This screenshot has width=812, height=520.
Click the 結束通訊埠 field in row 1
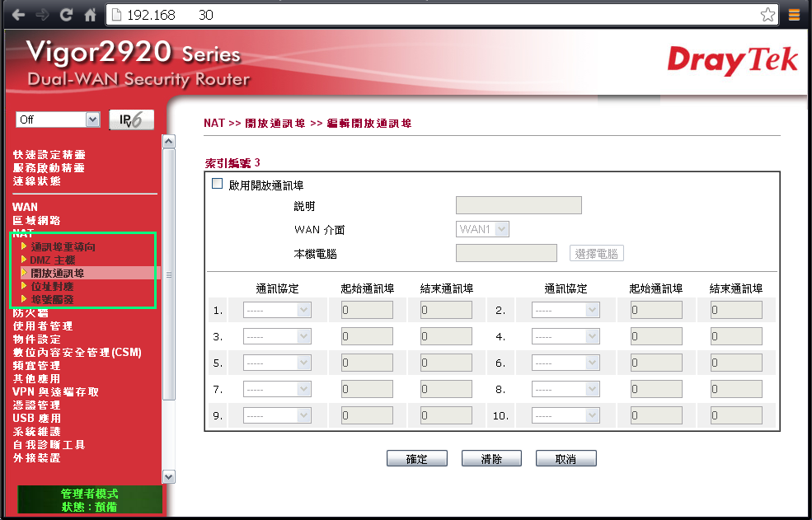(x=446, y=310)
